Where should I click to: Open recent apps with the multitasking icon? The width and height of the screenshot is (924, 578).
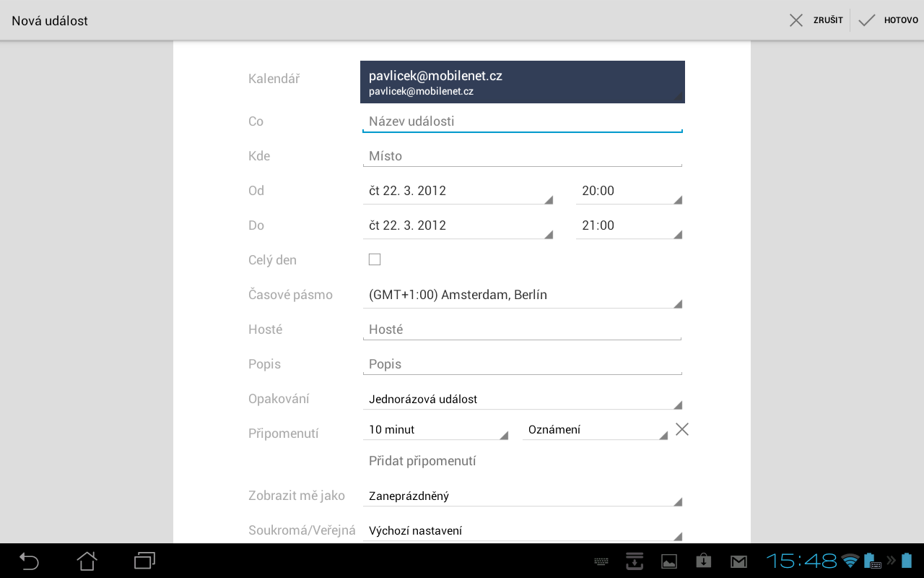[144, 561]
